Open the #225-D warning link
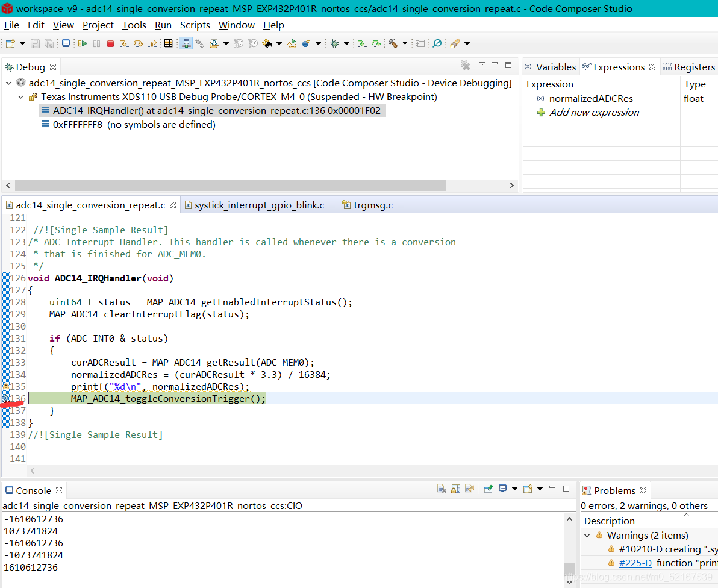Screen dimensions: 718x588 [635, 563]
